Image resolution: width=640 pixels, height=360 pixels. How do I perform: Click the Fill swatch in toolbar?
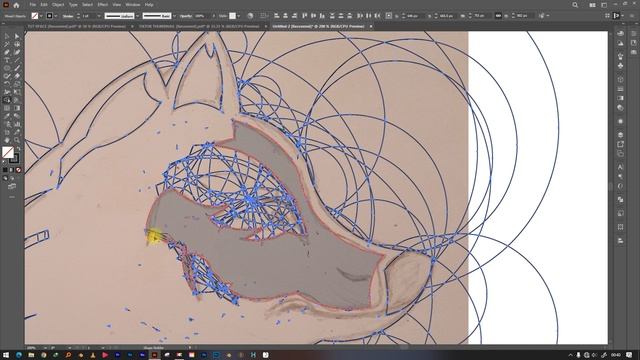pyautogui.click(x=8, y=152)
